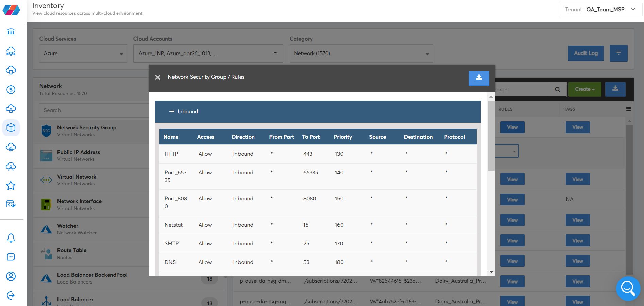Open the inventory cube icon in the sidebar

tap(11, 128)
